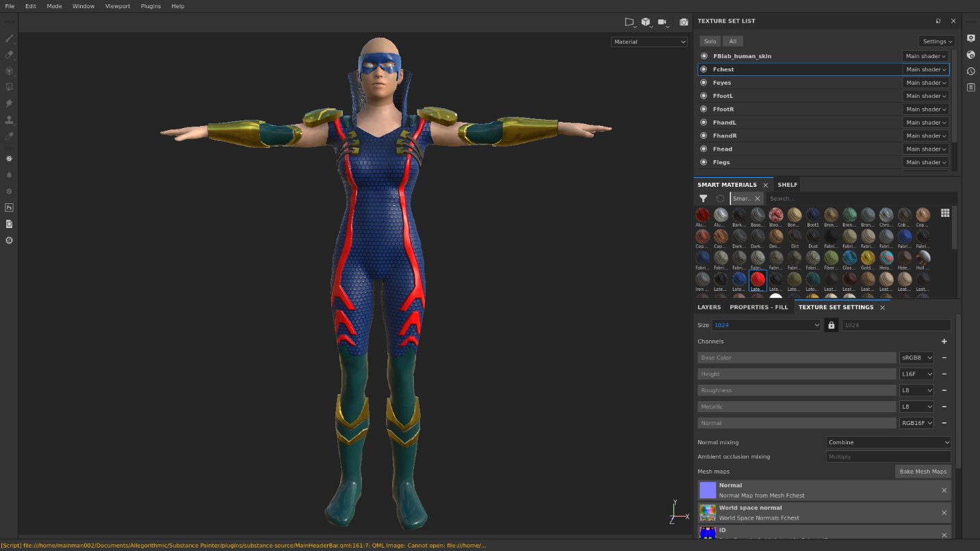980x551 pixels.
Task: Toggle visibility of FhandR texture set
Action: (704, 136)
